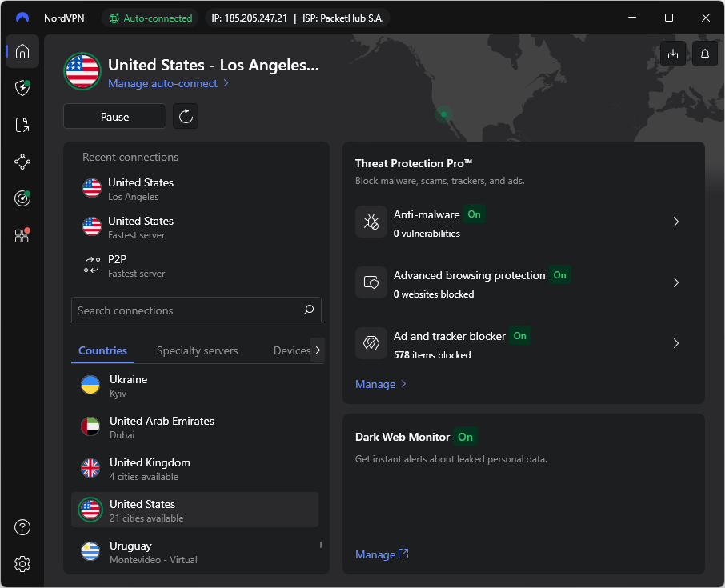The height and width of the screenshot is (588, 725).
Task: Pause the VPN connection
Action: [x=114, y=116]
